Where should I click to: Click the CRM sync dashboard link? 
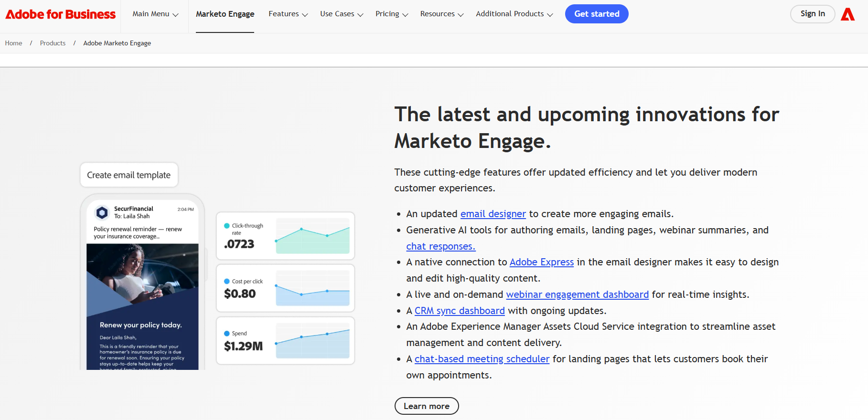[x=460, y=311]
